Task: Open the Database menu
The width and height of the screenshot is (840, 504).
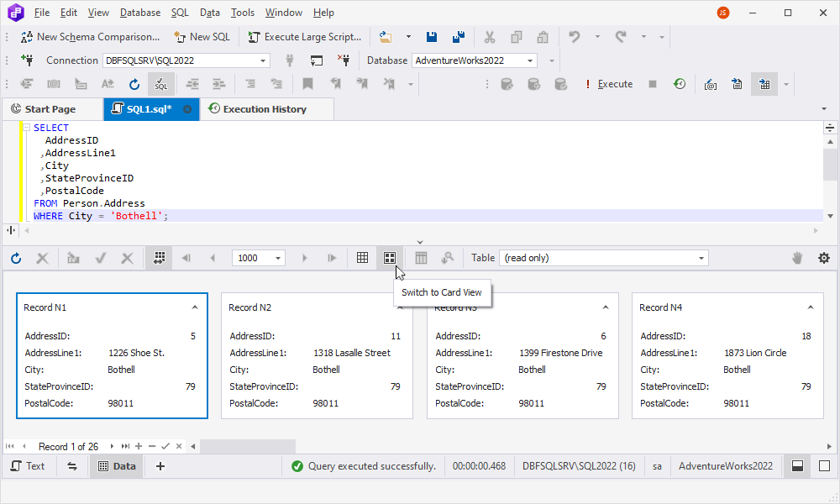Action: pyautogui.click(x=139, y=13)
